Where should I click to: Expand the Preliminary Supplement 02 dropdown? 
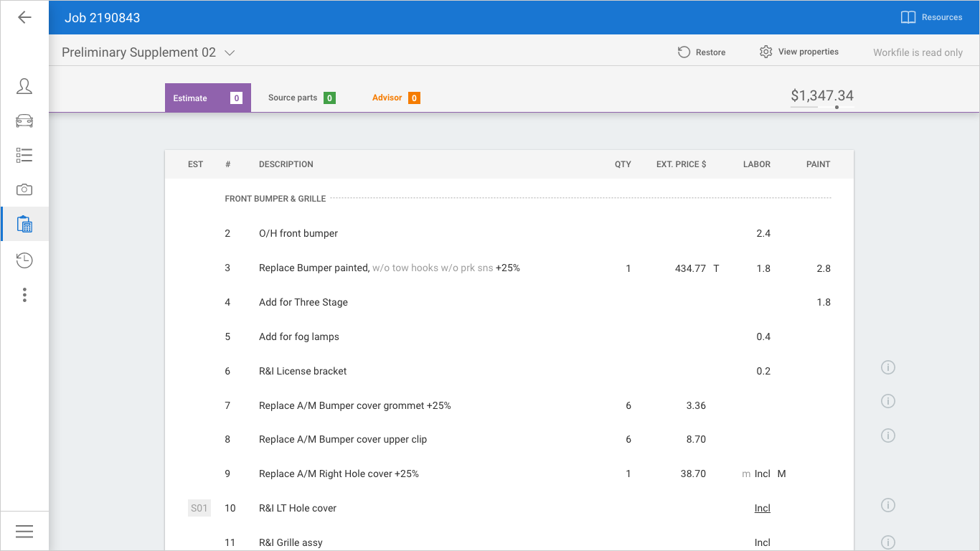coord(230,53)
